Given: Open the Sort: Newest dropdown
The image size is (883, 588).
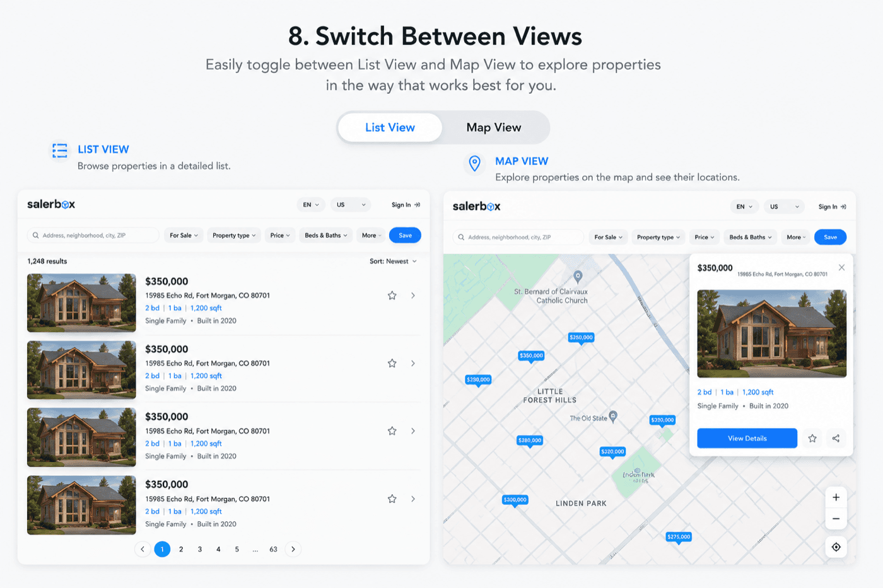Looking at the screenshot, I should coord(393,261).
